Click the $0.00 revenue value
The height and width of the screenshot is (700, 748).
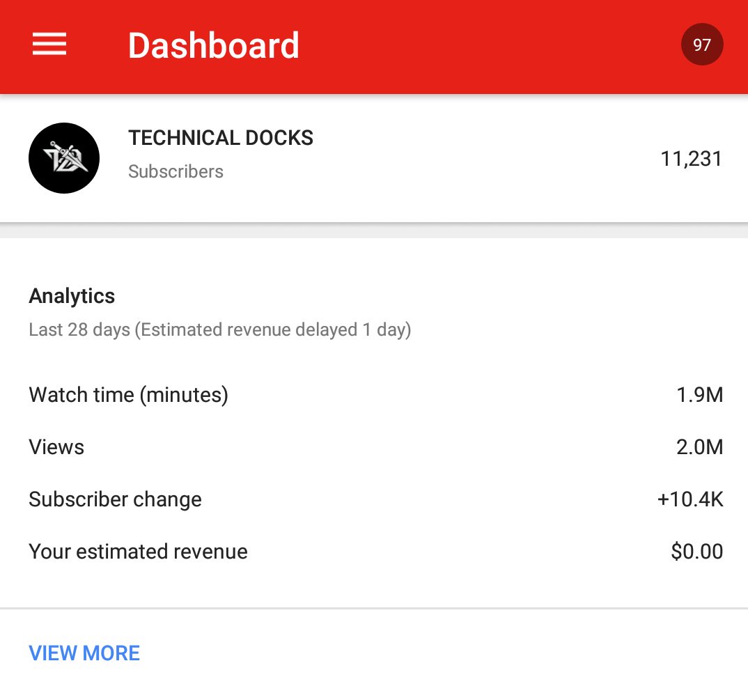pos(697,552)
